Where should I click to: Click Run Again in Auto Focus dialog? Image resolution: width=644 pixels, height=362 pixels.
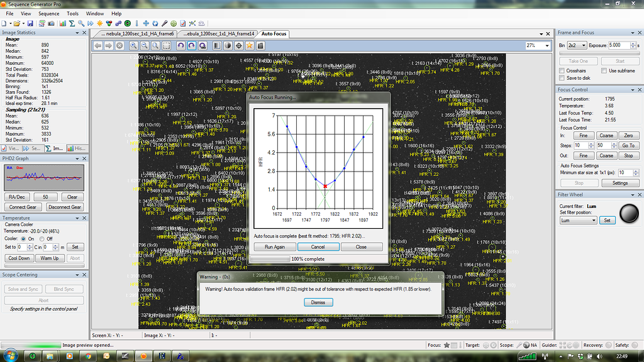click(x=274, y=246)
